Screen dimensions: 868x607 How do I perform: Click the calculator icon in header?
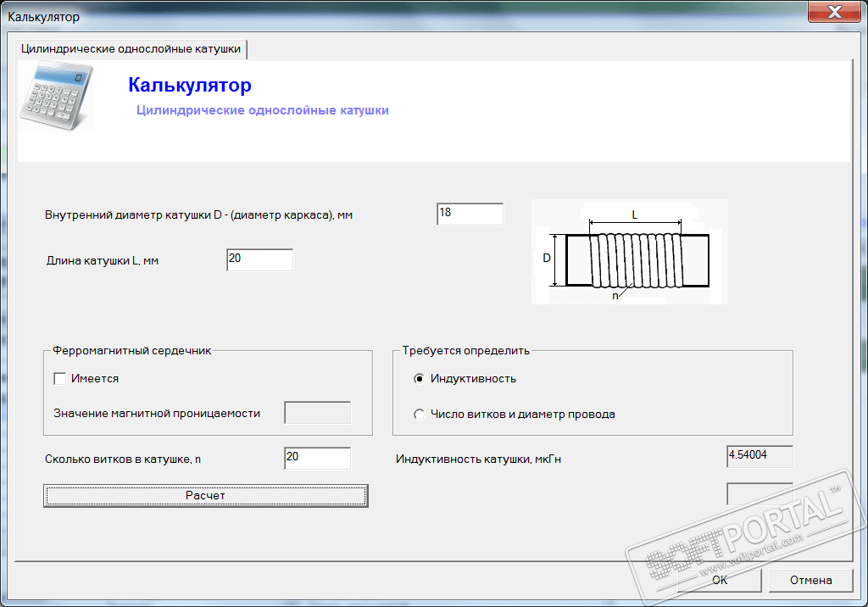click(56, 97)
